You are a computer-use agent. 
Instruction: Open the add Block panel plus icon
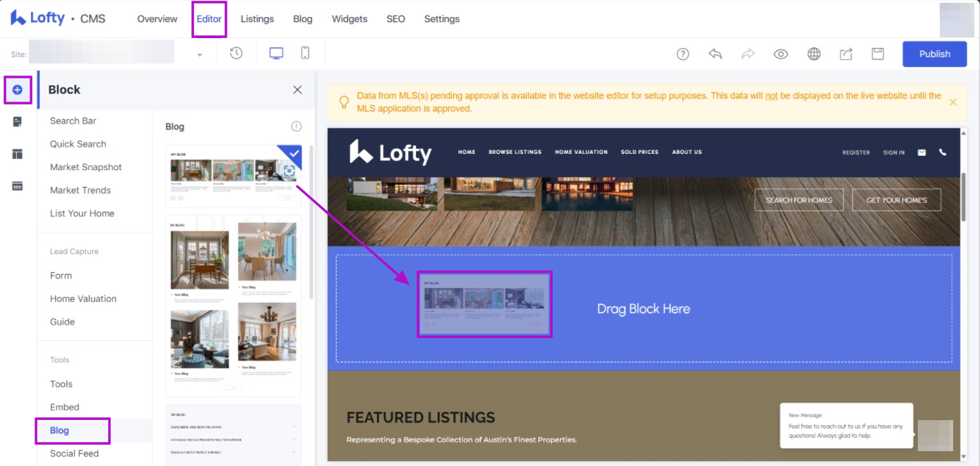(18, 90)
